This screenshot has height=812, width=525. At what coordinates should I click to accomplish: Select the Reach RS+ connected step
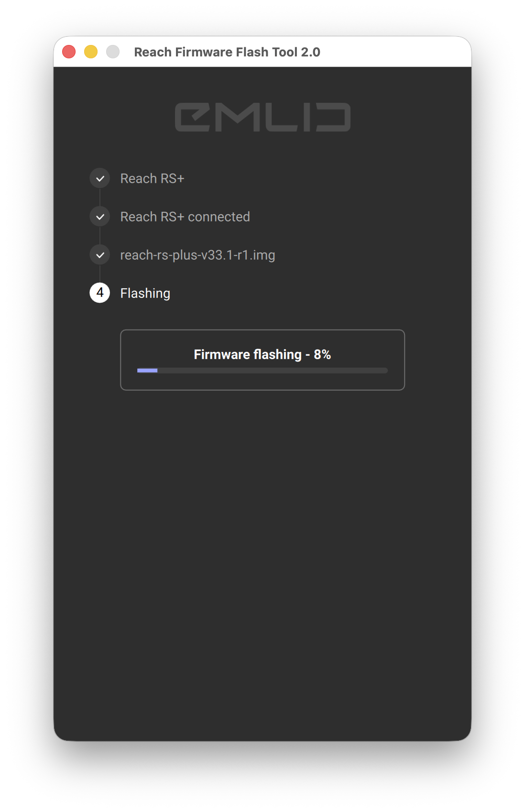185,217
